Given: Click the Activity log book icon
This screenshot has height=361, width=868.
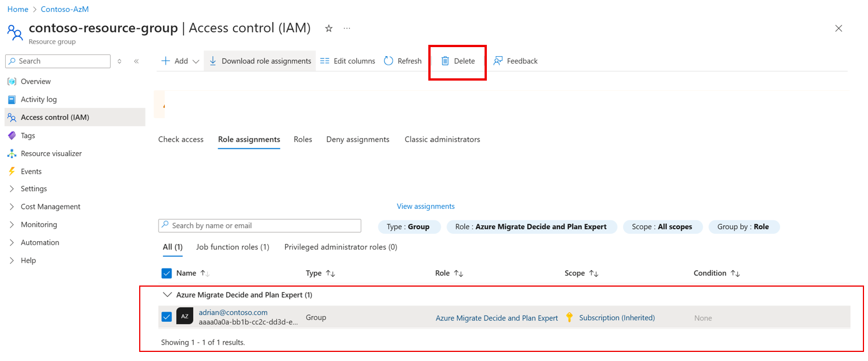Looking at the screenshot, I should coord(12,99).
